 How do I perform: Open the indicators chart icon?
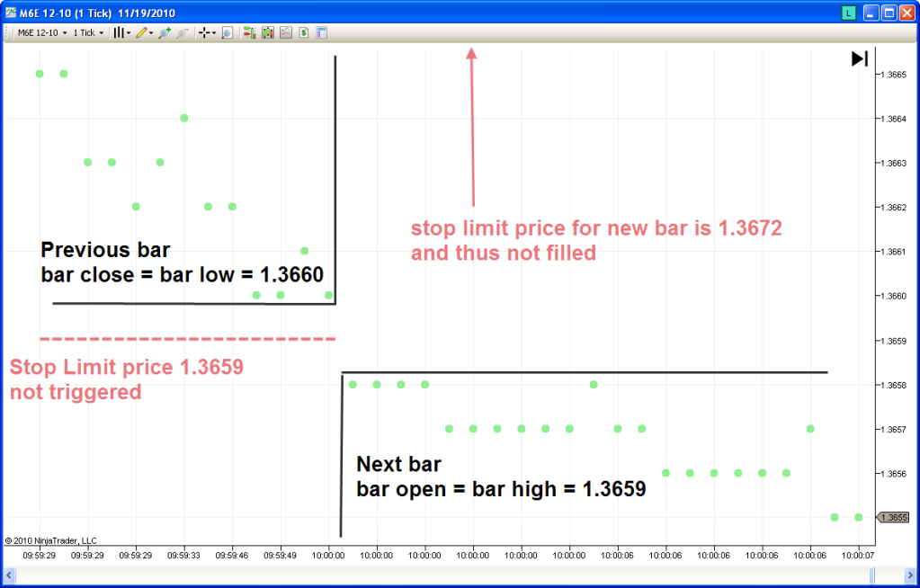click(286, 32)
